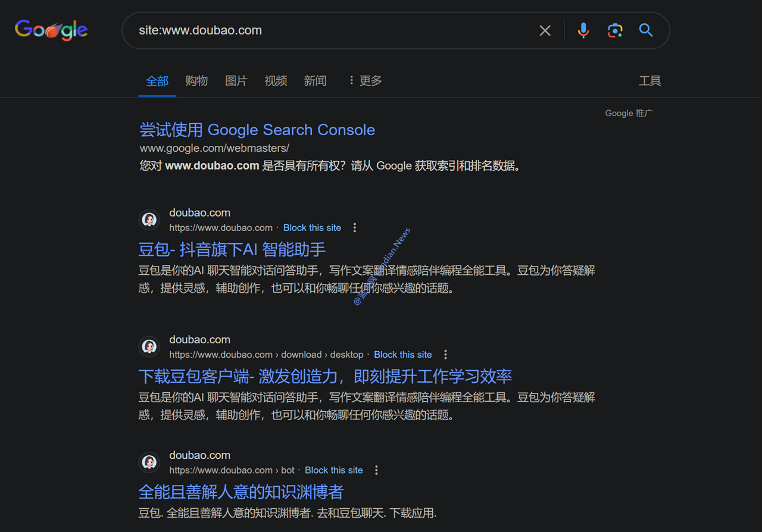Open the 尝试使用 Google Search Console link
The width and height of the screenshot is (762, 532).
(257, 130)
